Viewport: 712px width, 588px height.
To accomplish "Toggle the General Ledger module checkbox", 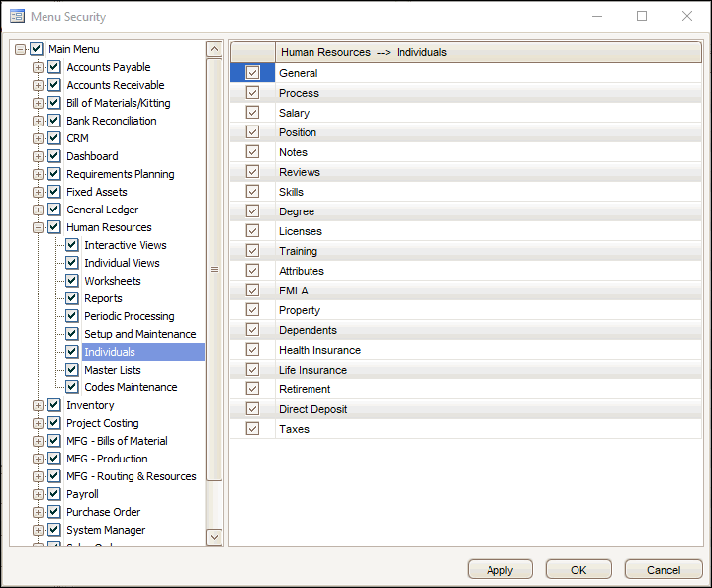I will [x=54, y=210].
